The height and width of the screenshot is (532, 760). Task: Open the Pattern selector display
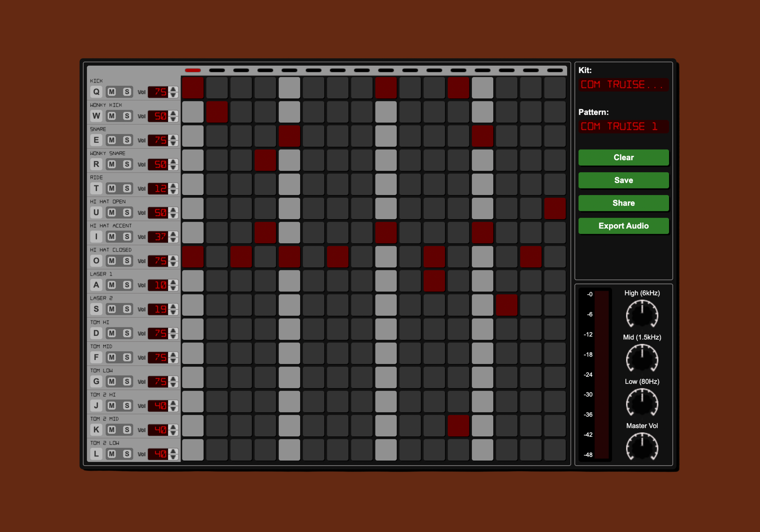pos(623,126)
